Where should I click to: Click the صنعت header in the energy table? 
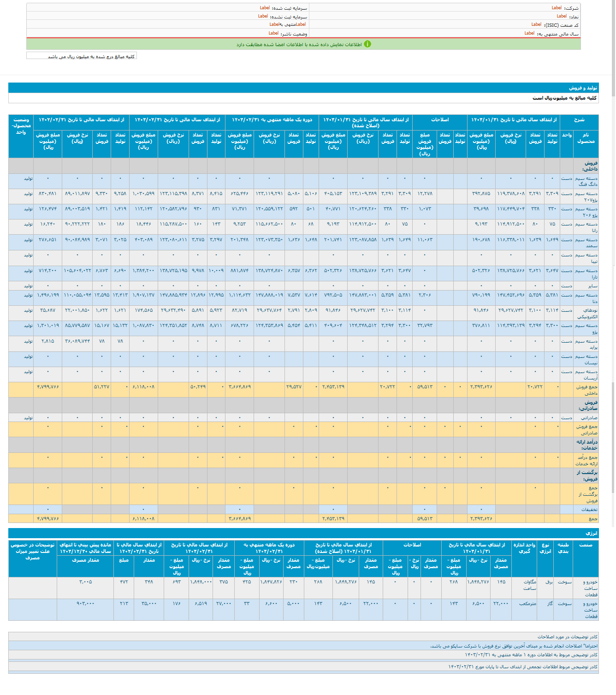tap(586, 545)
